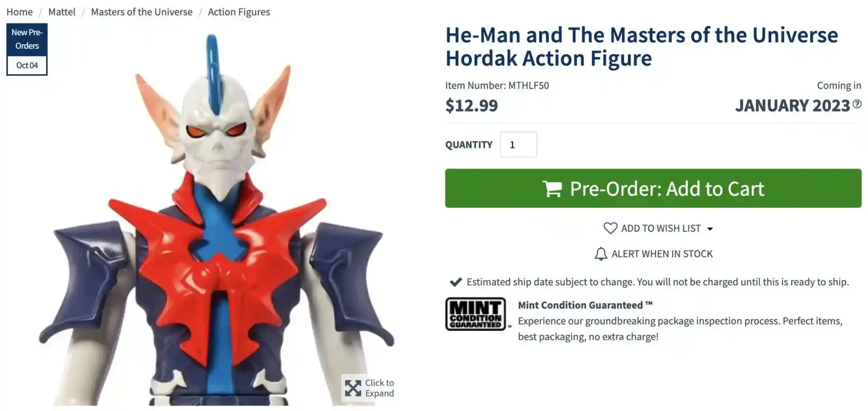Viewport: 868px width, 411px height.
Task: Go to the Mattel breadcrumb
Action: click(x=62, y=12)
